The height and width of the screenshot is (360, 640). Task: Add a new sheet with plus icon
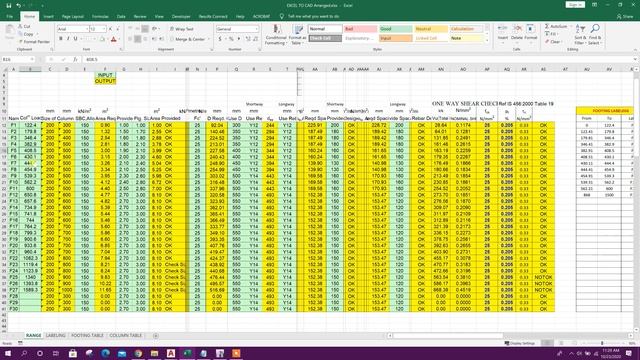[x=156, y=336]
